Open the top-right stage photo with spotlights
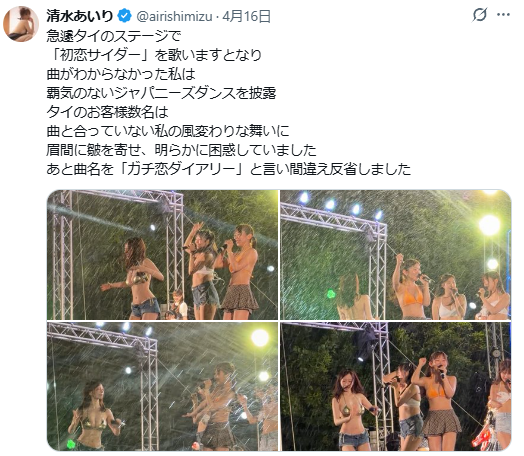Screen dimensions: 524x456 click(x=396, y=255)
